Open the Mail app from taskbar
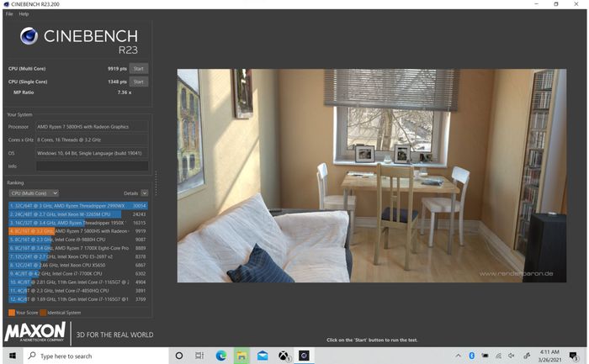 (263, 356)
